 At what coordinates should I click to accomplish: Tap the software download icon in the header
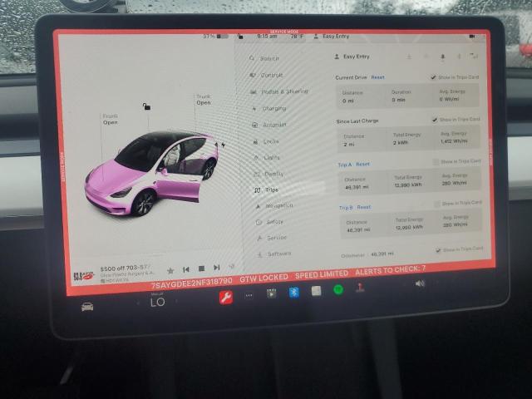(x=409, y=57)
